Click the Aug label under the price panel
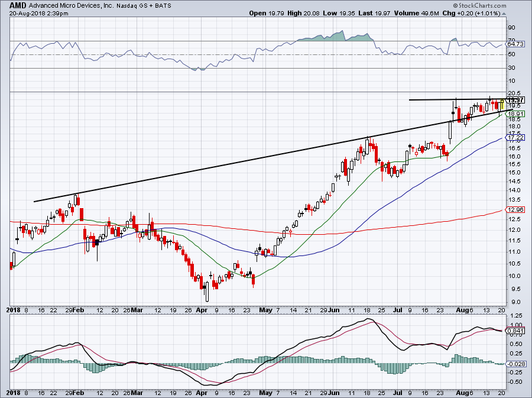 click(x=462, y=310)
